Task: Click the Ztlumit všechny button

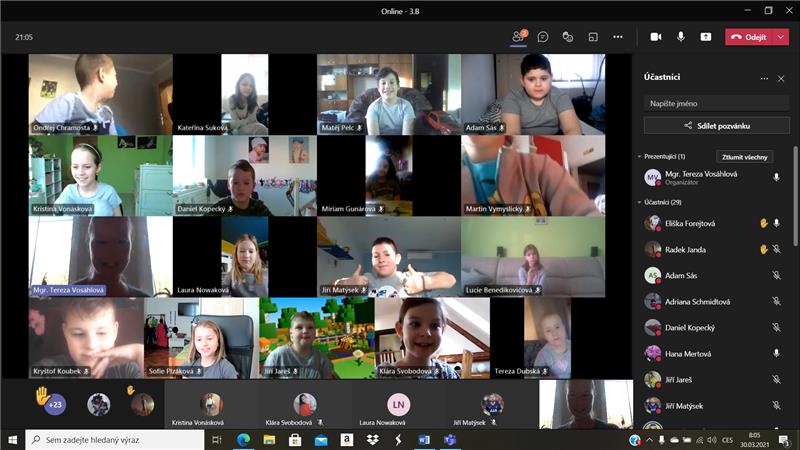Action: coord(744,157)
